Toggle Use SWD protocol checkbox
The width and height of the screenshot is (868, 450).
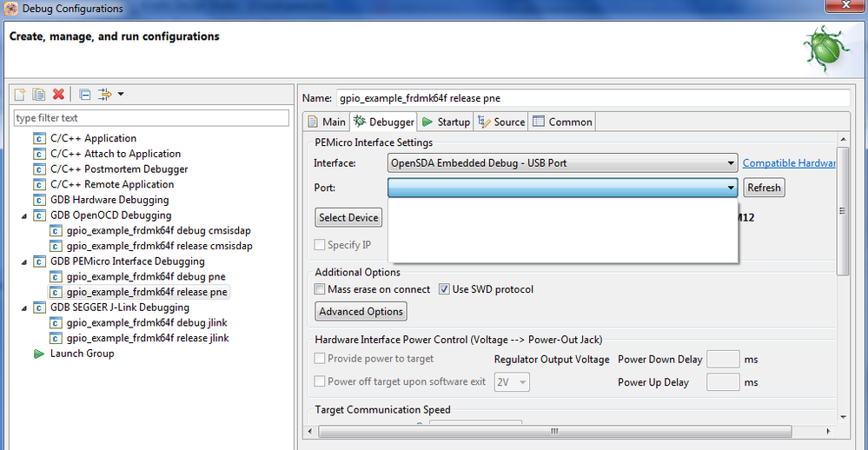click(x=444, y=289)
